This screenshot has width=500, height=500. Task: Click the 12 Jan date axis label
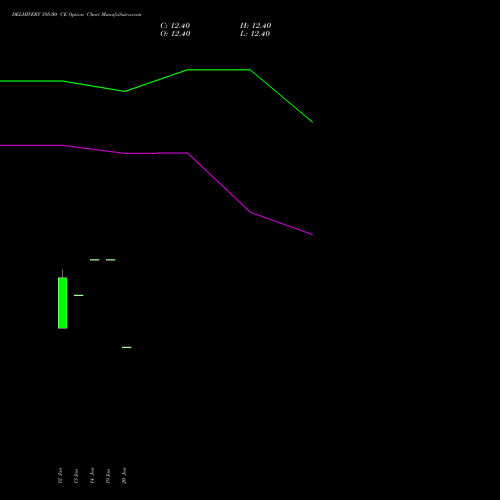(60, 476)
